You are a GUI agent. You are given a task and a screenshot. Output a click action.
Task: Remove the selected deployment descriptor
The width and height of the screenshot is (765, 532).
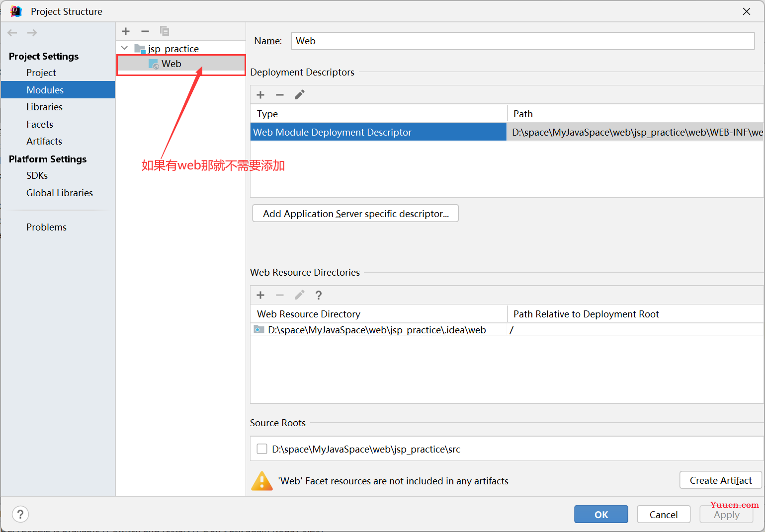pyautogui.click(x=280, y=95)
